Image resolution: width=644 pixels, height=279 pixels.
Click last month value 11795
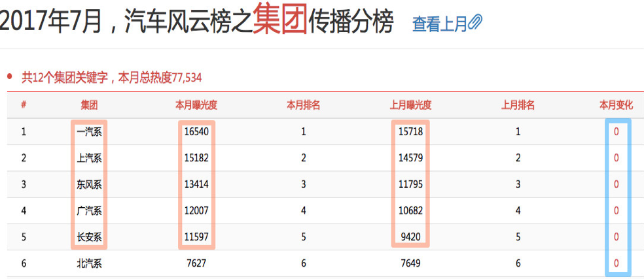point(410,184)
